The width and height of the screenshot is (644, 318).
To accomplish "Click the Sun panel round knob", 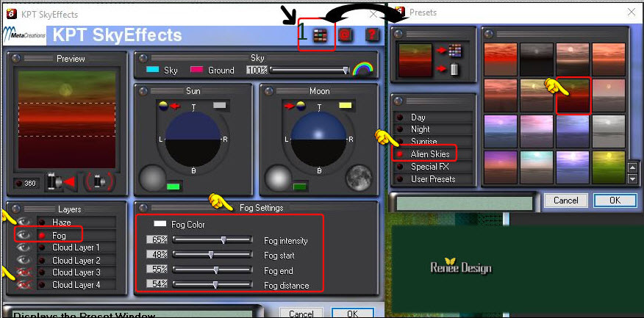I will tap(143, 90).
